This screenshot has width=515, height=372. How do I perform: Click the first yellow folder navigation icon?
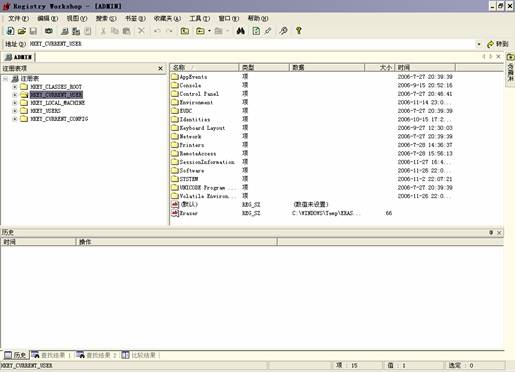click(x=185, y=31)
